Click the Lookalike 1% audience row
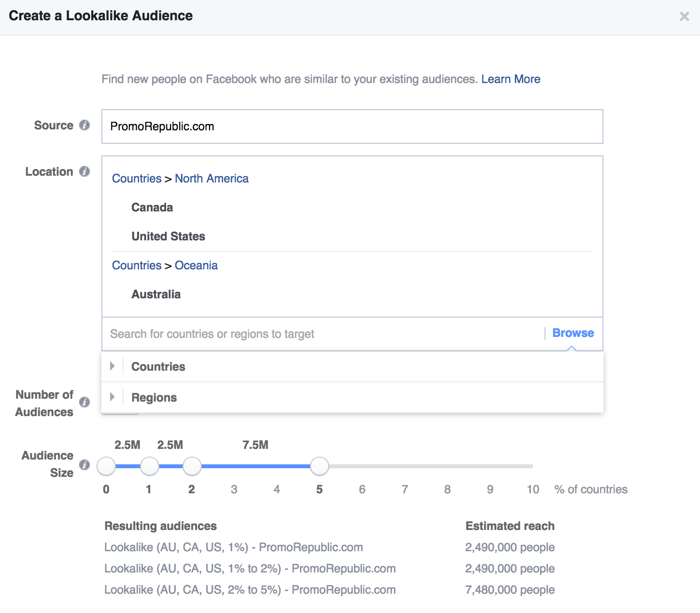 coord(234,547)
